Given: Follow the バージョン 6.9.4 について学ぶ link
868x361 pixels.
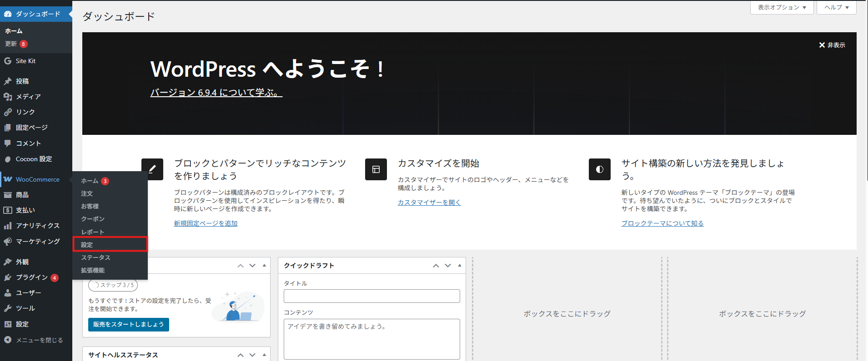Looking at the screenshot, I should pos(216,93).
